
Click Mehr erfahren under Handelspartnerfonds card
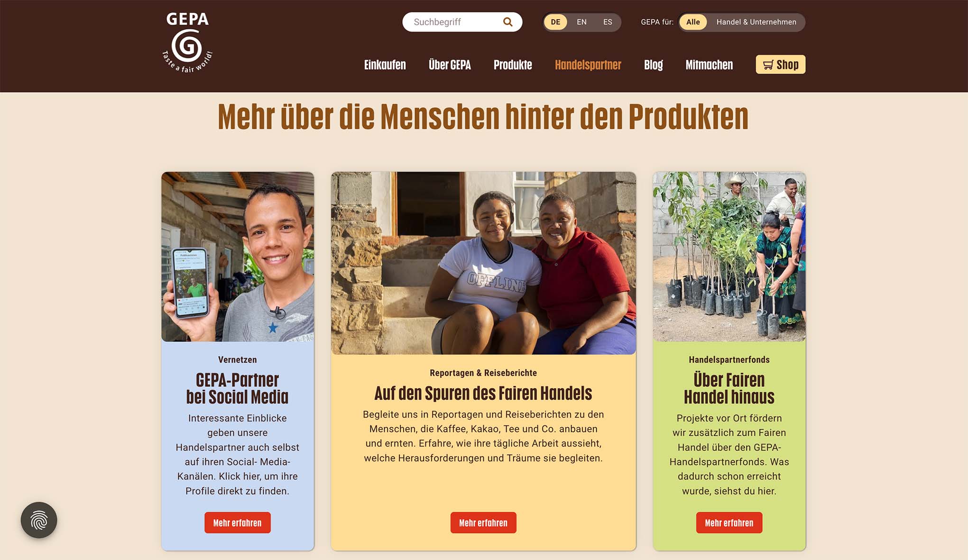[729, 523]
